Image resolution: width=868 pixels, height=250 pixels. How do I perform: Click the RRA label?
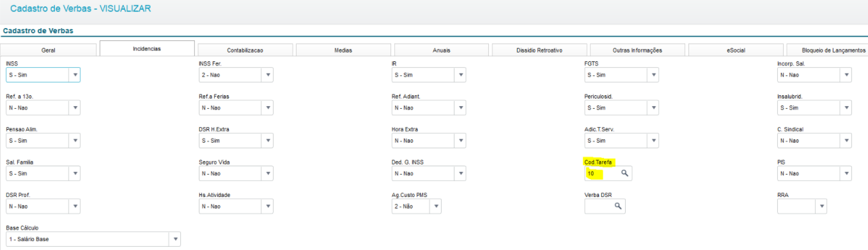[784, 195]
